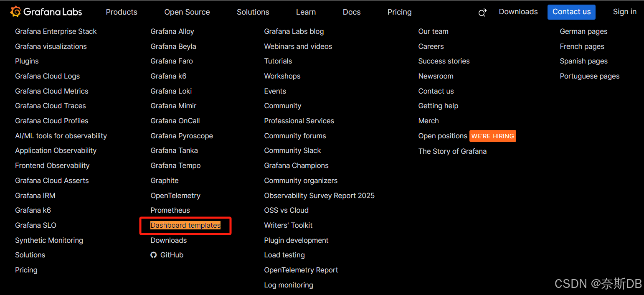Open AI/ML tools for observability
The width and height of the screenshot is (644, 295).
pyautogui.click(x=61, y=136)
